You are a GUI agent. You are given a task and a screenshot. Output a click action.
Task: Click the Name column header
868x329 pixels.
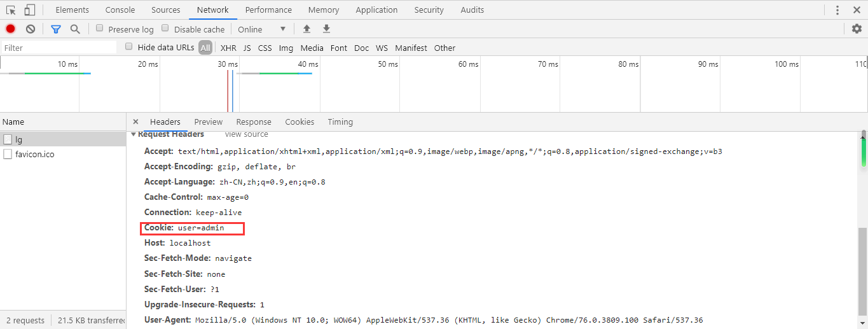coord(63,122)
